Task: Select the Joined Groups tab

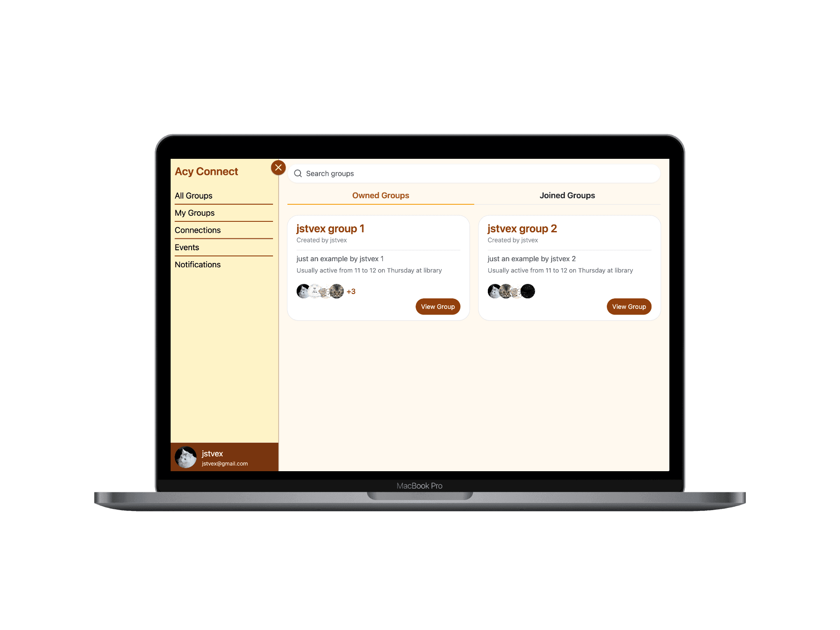Action: coord(567,195)
